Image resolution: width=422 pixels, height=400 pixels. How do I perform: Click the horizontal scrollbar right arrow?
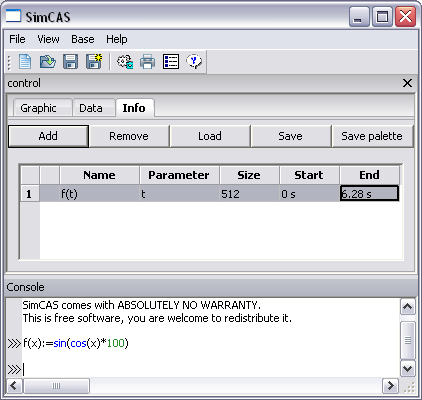tap(390, 386)
